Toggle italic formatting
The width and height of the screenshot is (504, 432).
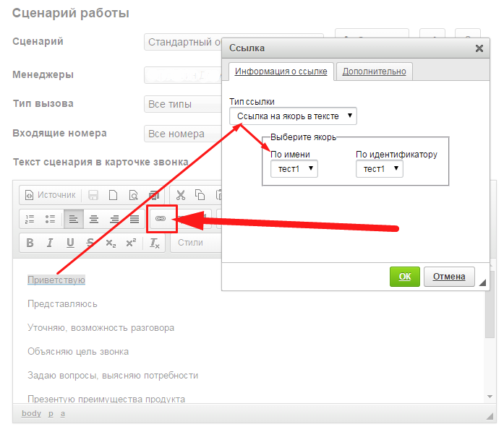(x=50, y=243)
